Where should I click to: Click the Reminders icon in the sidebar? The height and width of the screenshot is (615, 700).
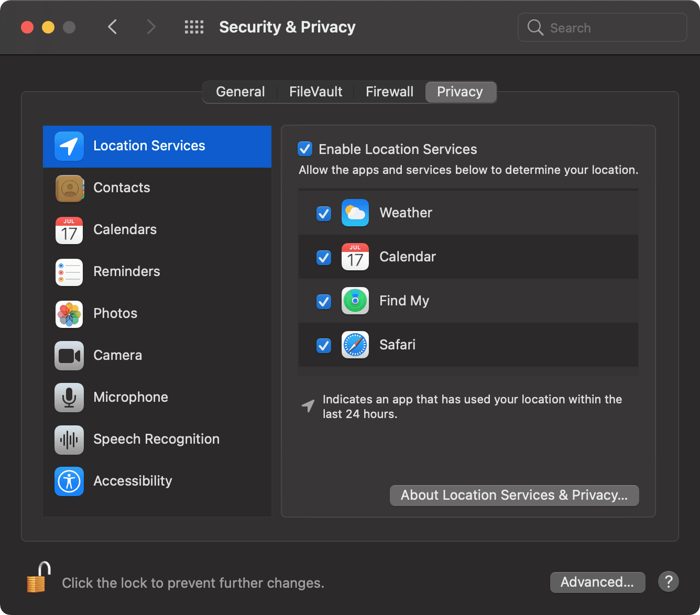coord(69,272)
